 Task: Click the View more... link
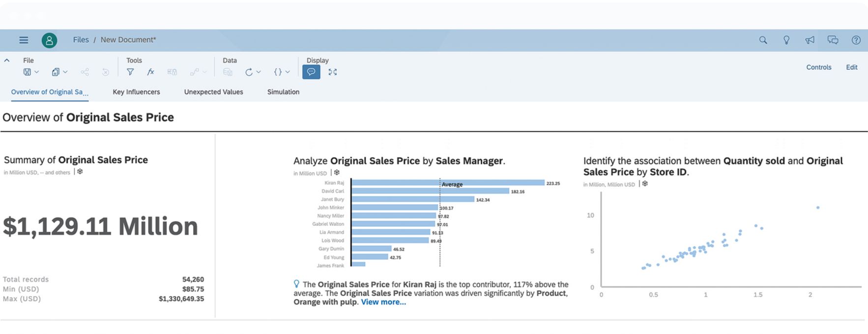click(x=383, y=302)
